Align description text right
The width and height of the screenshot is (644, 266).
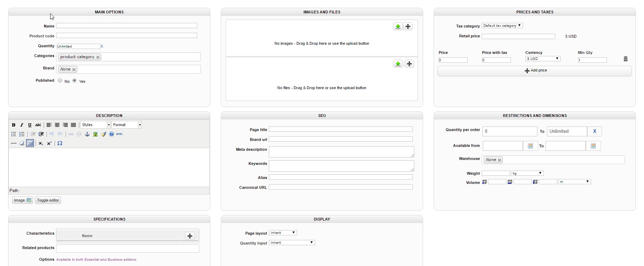coord(65,125)
